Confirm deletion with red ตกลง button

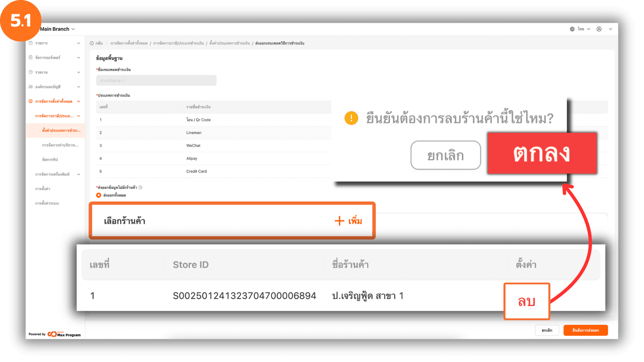pyautogui.click(x=542, y=154)
